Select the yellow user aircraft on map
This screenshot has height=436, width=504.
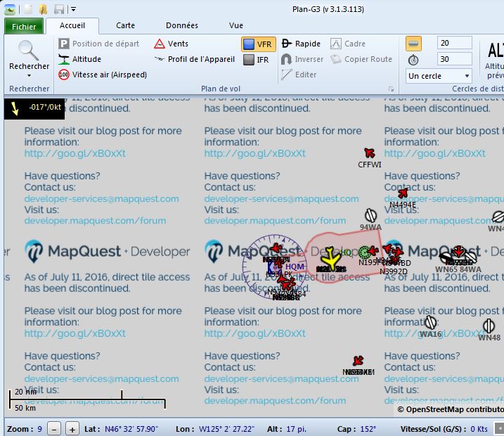tap(331, 259)
